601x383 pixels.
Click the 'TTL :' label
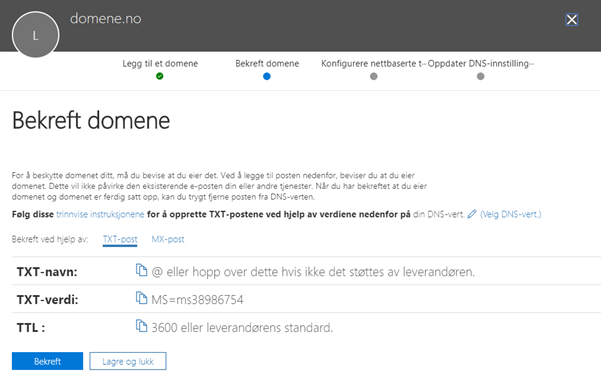click(31, 328)
